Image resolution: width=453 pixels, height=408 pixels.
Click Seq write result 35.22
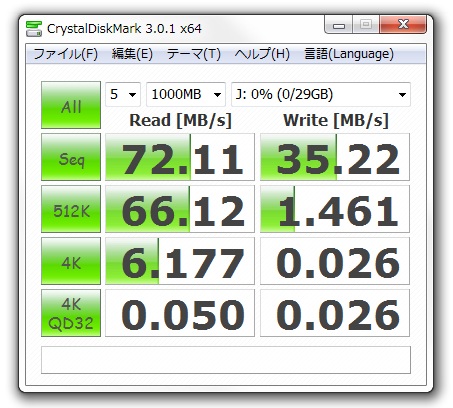(x=335, y=157)
